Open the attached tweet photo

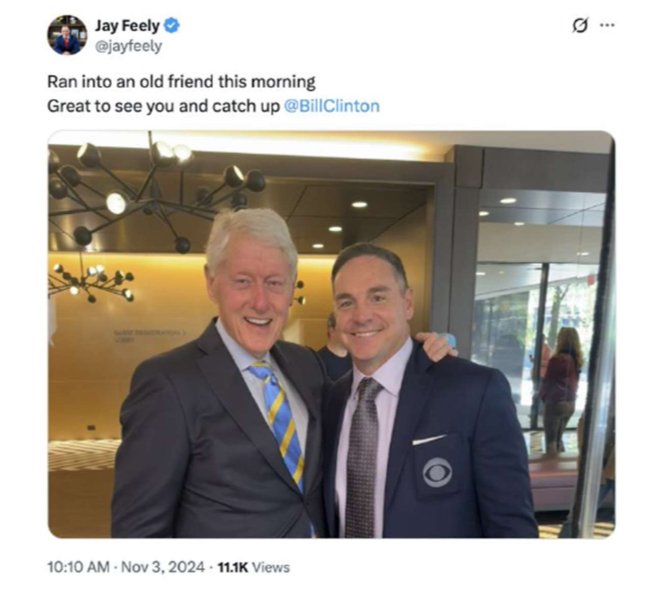[x=331, y=334]
